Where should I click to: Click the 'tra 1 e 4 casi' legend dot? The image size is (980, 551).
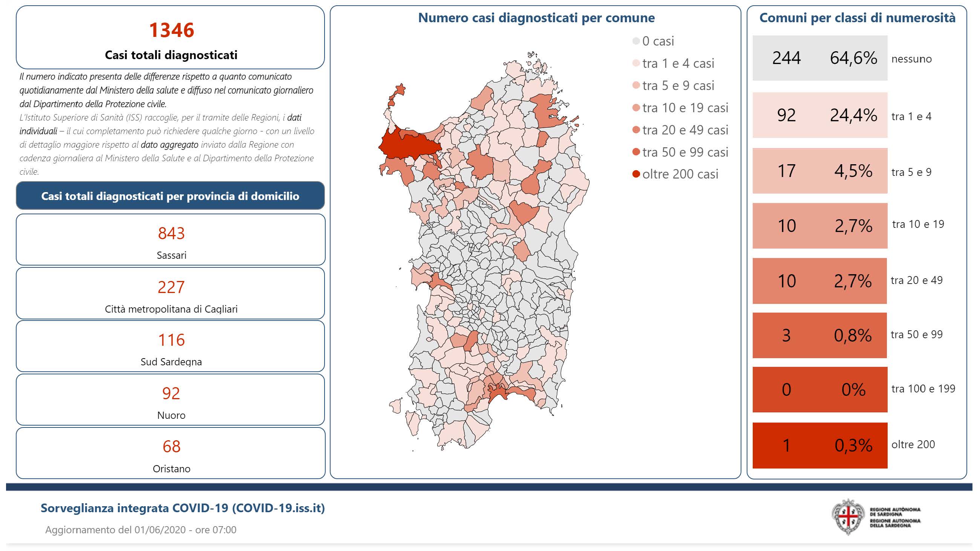(x=636, y=63)
